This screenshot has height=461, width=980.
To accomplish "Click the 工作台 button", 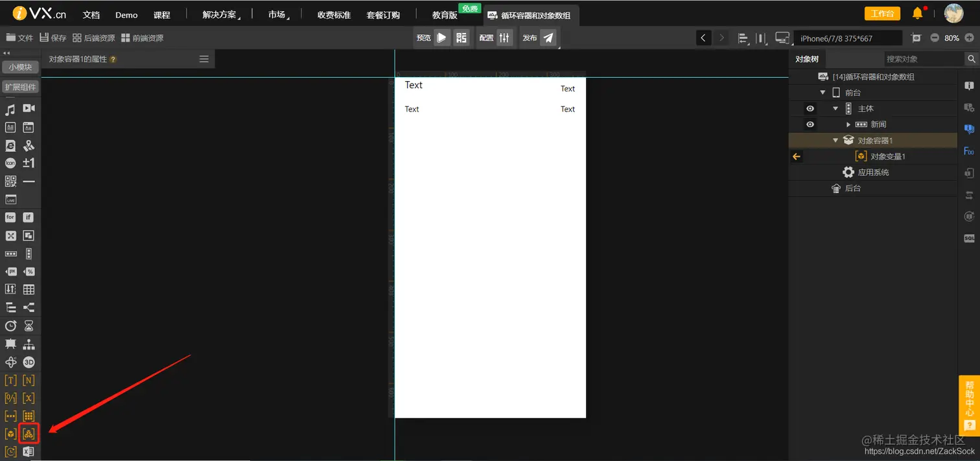I will [x=882, y=14].
